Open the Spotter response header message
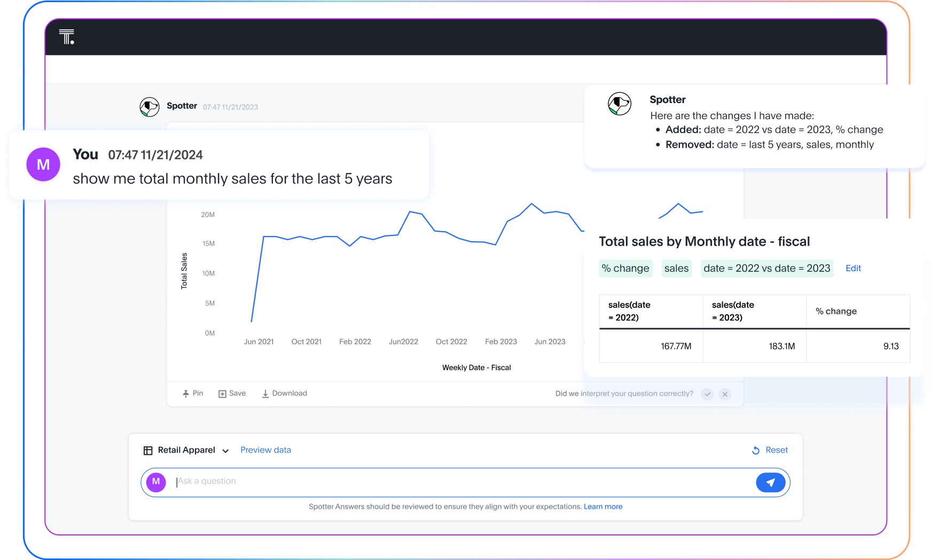This screenshot has height=560, width=932. 668,100
